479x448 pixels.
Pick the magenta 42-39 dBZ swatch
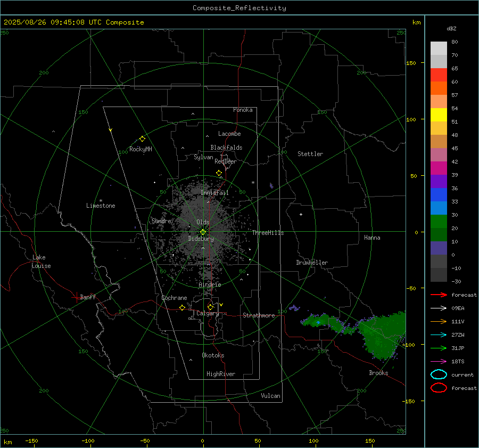439,168
